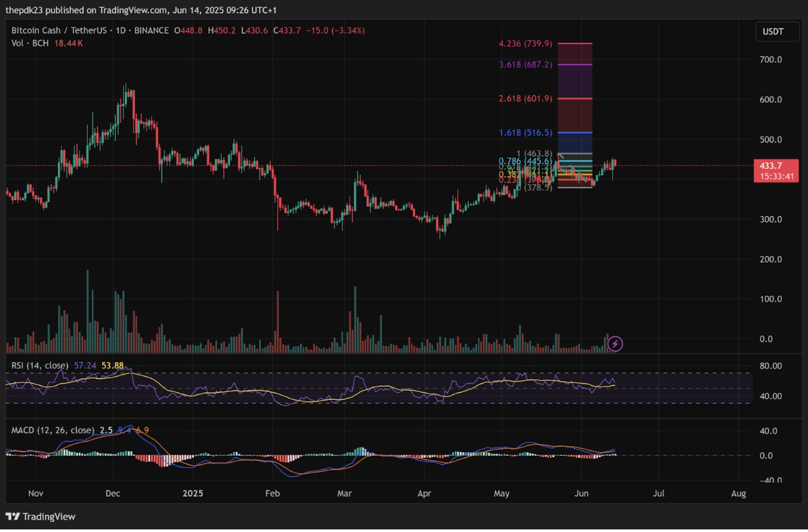Click the 100.0 price axis label
The width and height of the screenshot is (808, 532).
click(x=770, y=299)
